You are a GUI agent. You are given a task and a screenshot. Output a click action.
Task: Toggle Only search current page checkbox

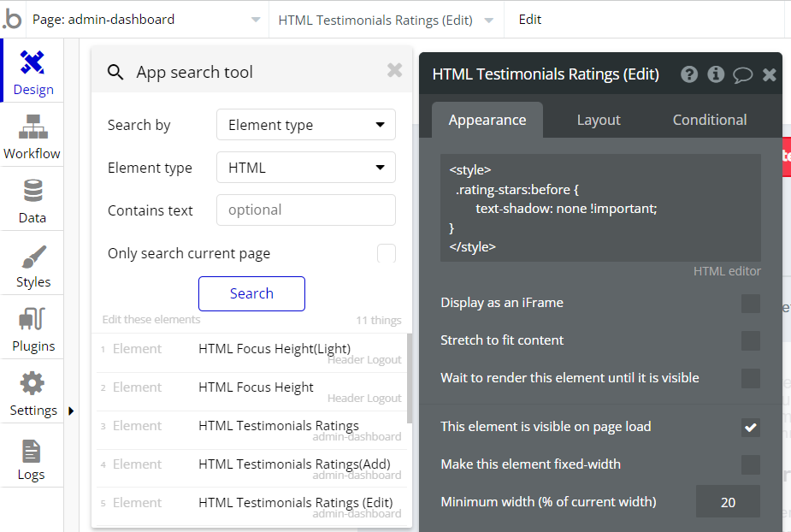click(387, 253)
